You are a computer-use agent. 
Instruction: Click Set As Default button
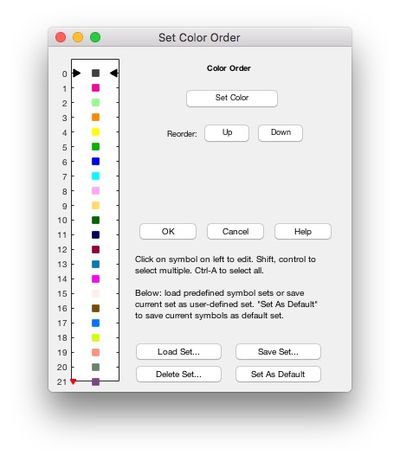tap(278, 374)
